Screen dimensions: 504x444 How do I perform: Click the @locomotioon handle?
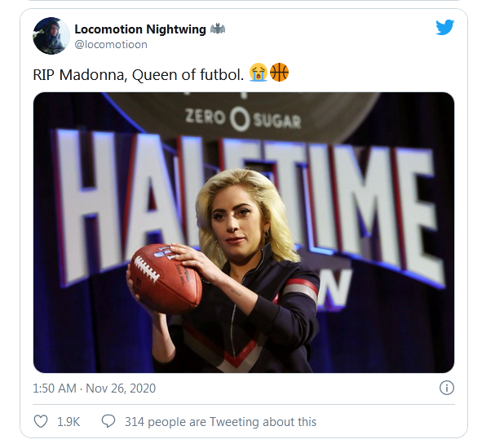(x=111, y=43)
